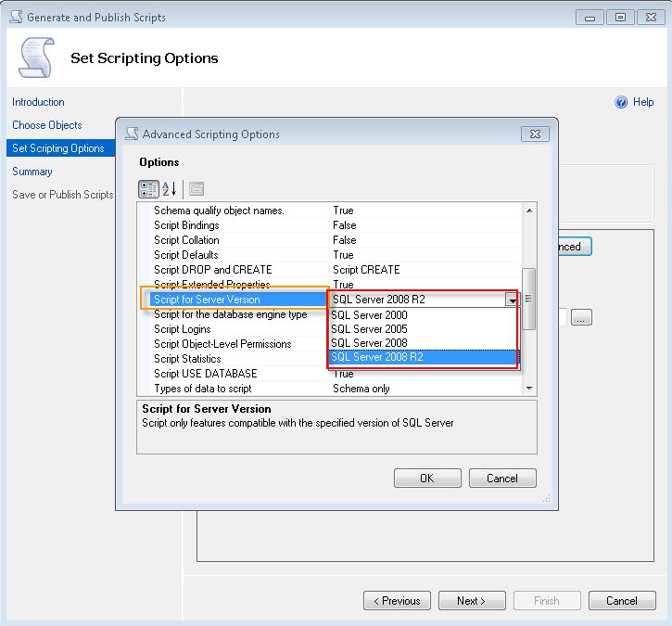Click the Advanced button behind the dialog

click(x=575, y=247)
